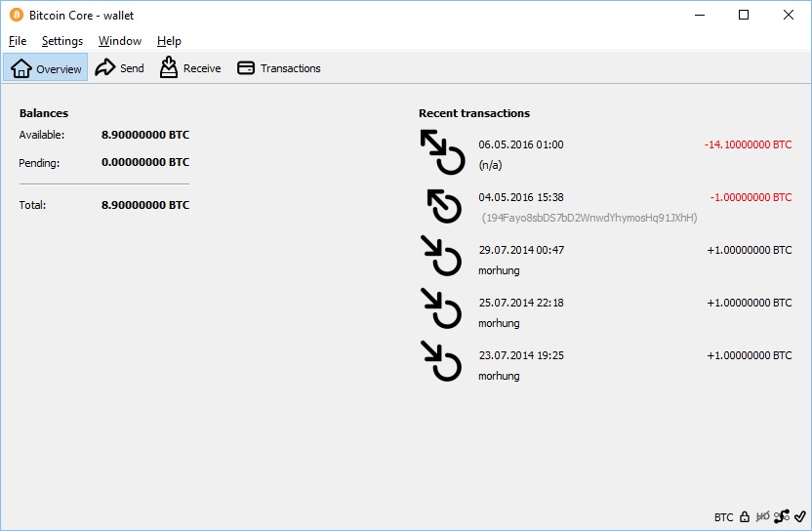Click the Pending balance value

pyautogui.click(x=145, y=162)
